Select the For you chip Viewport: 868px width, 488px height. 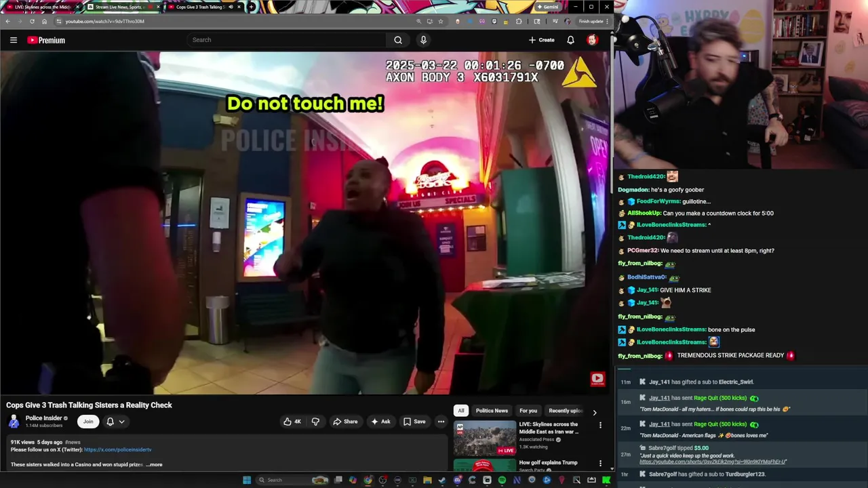[528, 411]
